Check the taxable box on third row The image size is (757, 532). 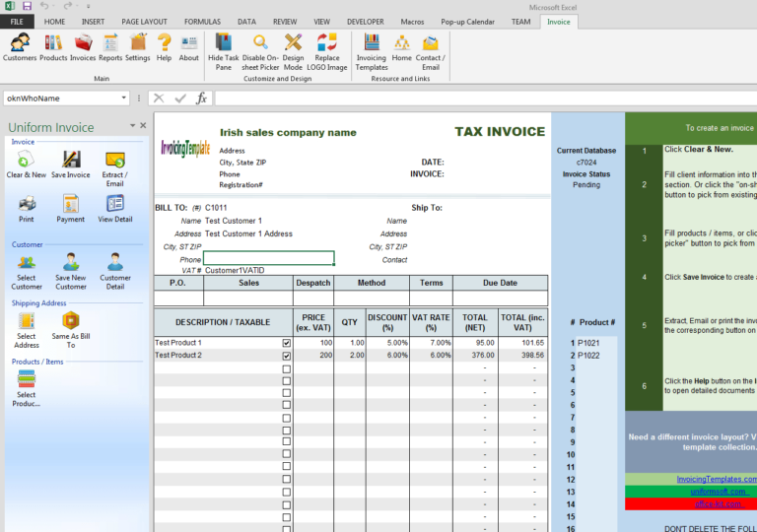(287, 368)
